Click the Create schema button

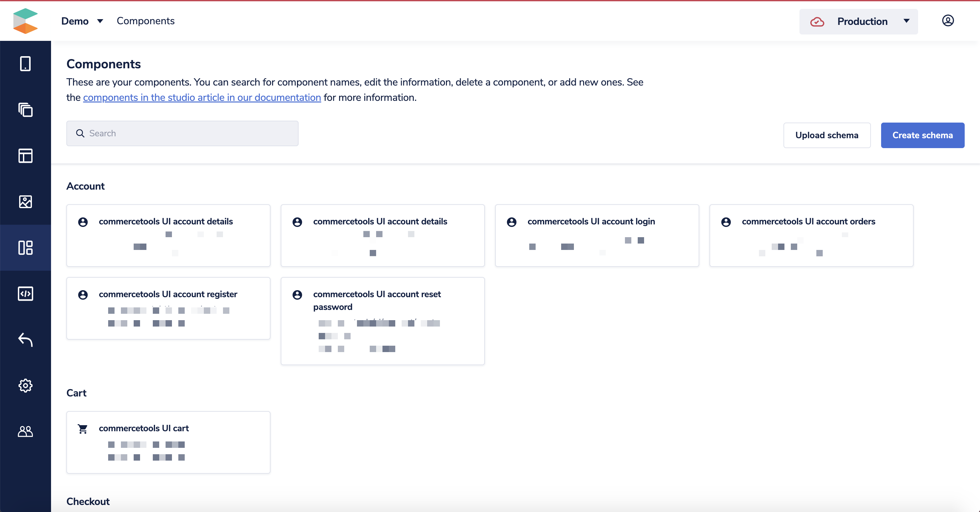(922, 135)
